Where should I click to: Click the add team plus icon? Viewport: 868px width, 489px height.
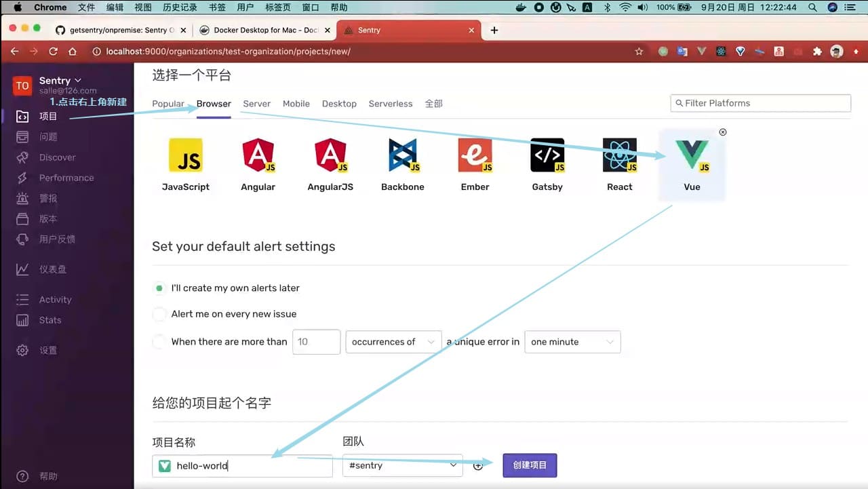click(x=478, y=466)
